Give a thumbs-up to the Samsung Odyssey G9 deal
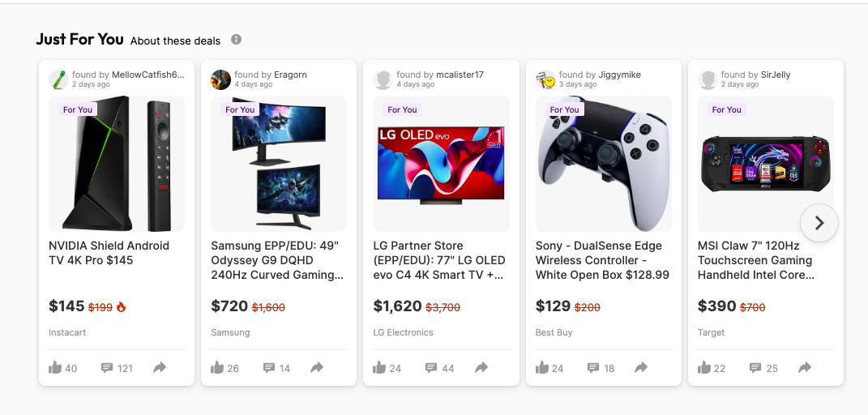Screen dimensions: 868x415 218,368
